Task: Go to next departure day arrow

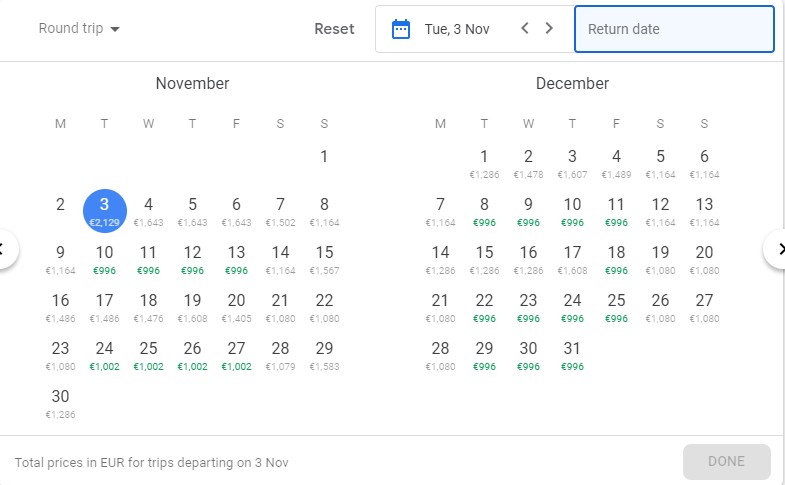Action: point(549,29)
